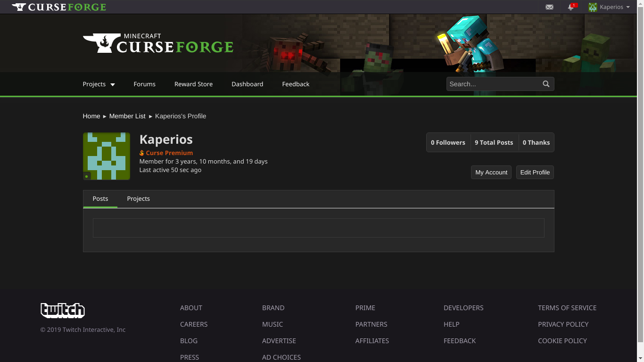Click the CurseForge anvil logo top left

pos(18,7)
